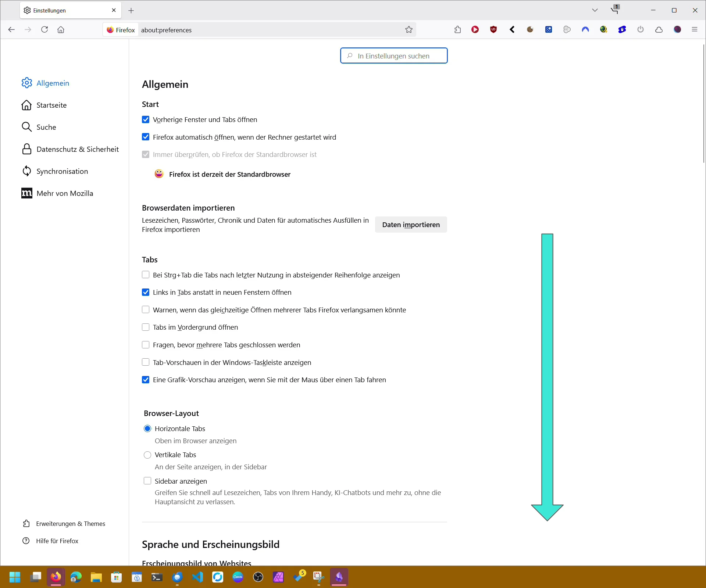Open Obsidian from the taskbar
The height and width of the screenshot is (588, 706).
(339, 577)
